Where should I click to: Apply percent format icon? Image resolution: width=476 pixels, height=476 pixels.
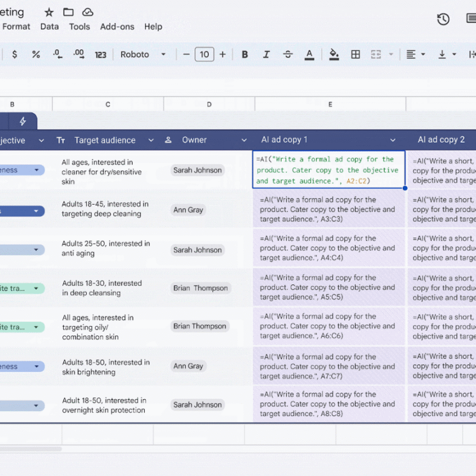pos(36,54)
